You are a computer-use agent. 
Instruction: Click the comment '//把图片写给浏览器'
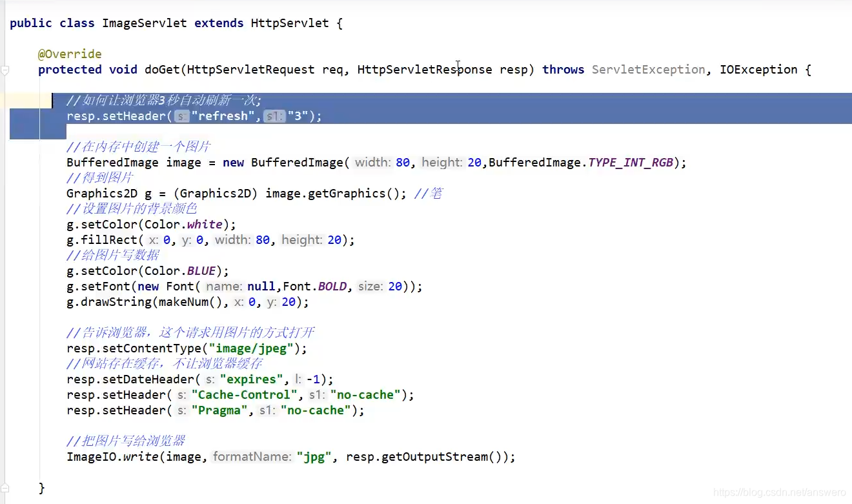(126, 441)
